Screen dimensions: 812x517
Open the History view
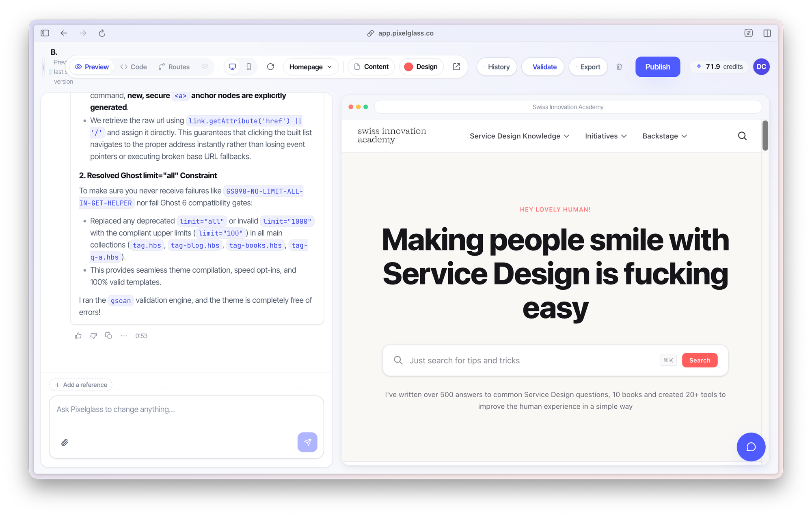point(497,67)
